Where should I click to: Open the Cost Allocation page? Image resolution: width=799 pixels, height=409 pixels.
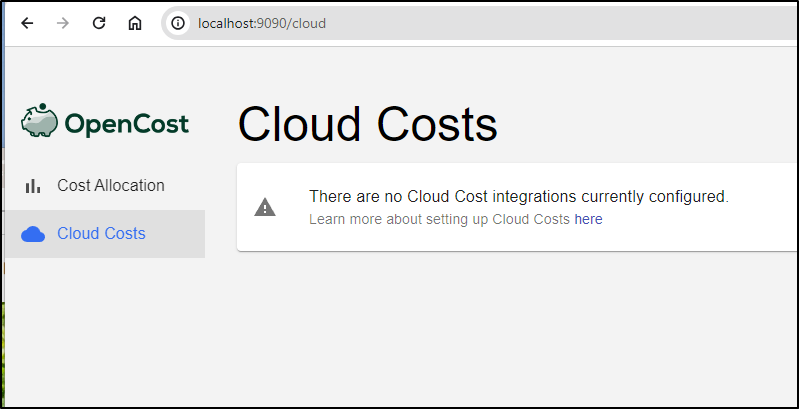104,185
